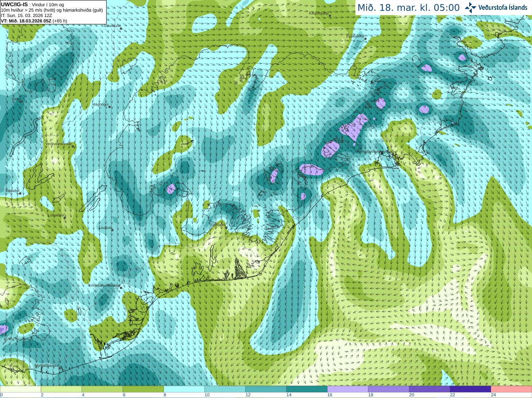Click the legend value 24
Screen dimensions: 532x398
tap(493, 395)
